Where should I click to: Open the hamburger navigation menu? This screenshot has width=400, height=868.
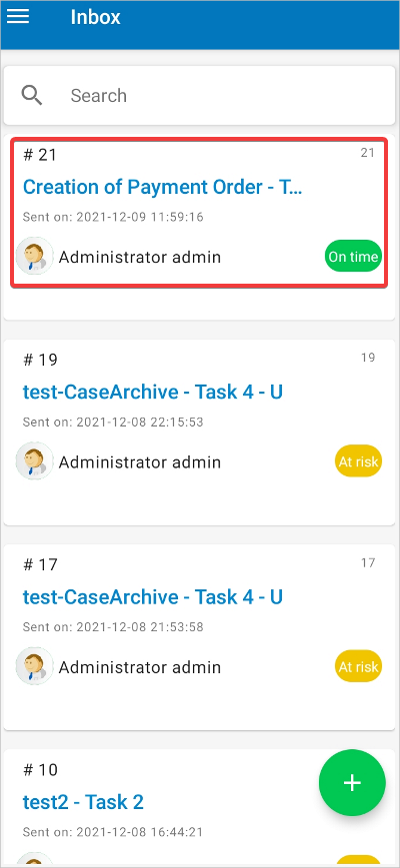[18, 17]
